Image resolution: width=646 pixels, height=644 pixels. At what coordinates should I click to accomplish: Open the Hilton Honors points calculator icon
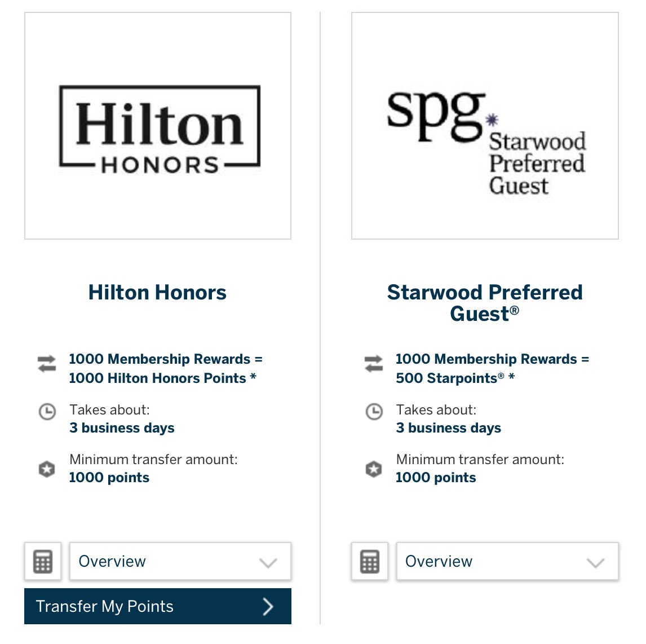43,561
